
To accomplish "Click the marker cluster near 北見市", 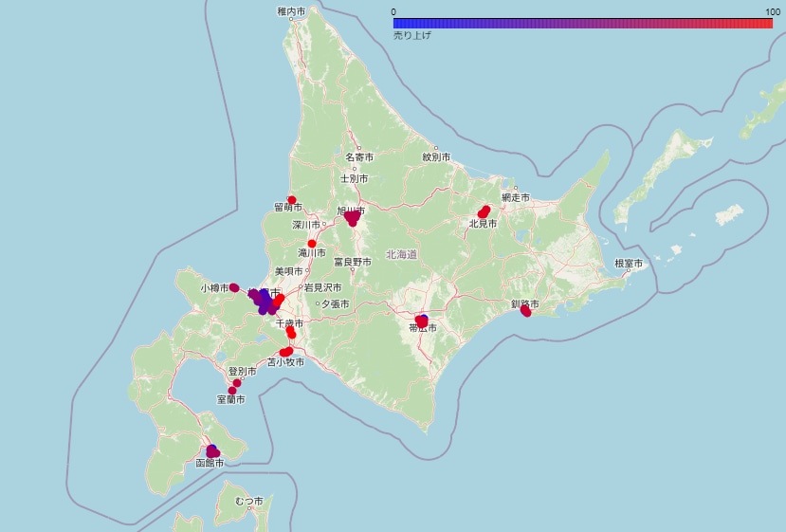I will pyautogui.click(x=484, y=211).
